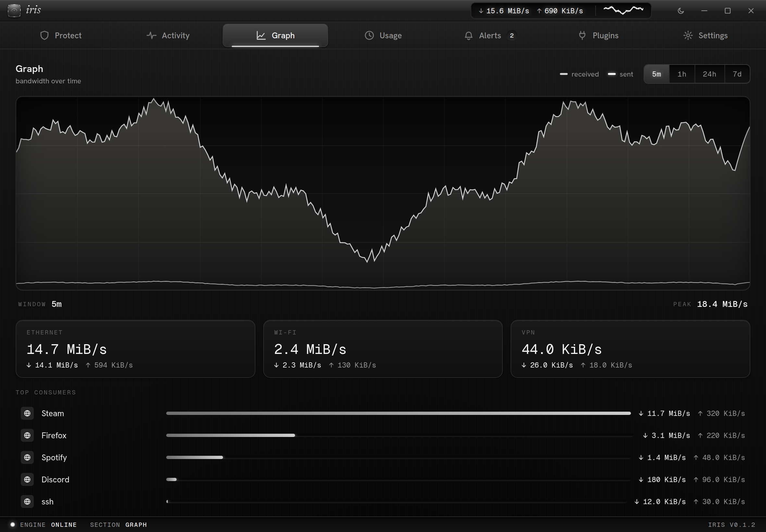Click the Discord globe icon
Screen dimensions: 766x532
click(27, 479)
